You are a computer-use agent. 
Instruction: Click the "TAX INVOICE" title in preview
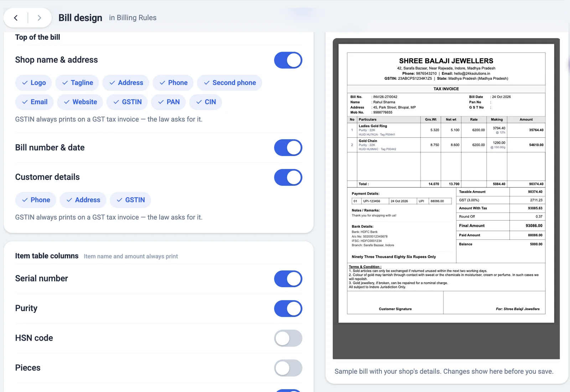point(446,89)
